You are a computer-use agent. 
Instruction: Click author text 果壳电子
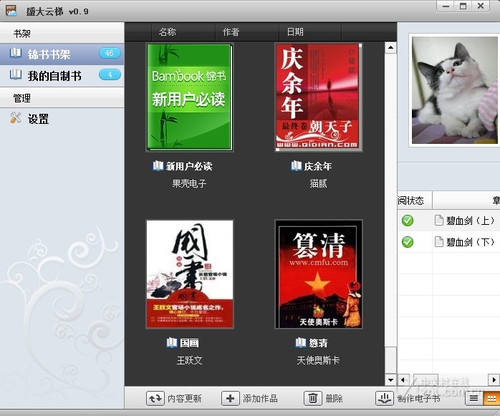pos(189,183)
